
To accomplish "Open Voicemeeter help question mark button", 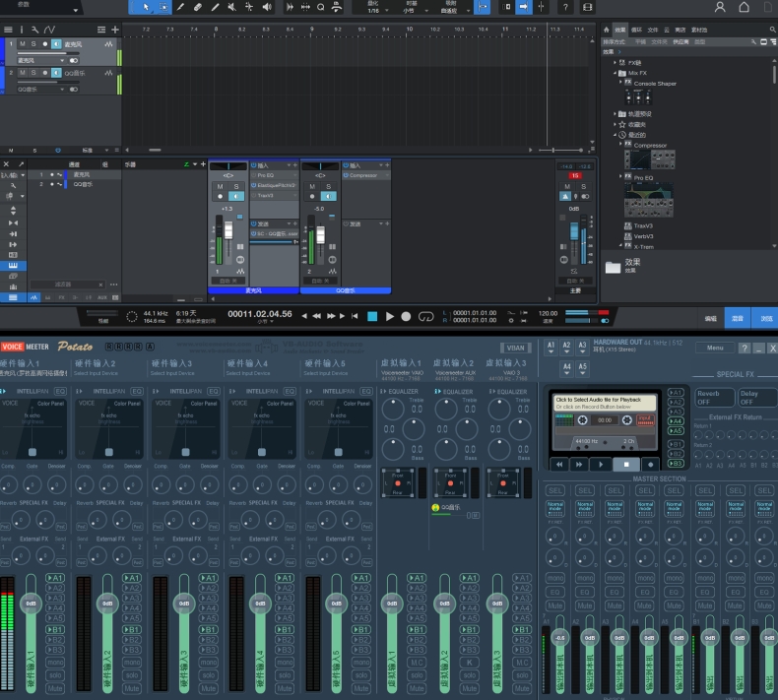I will [745, 349].
